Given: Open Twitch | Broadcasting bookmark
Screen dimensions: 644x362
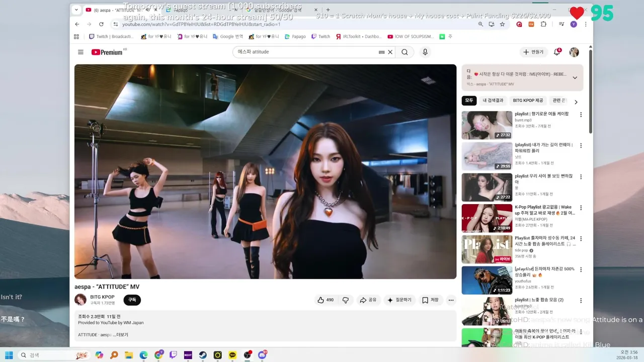Looking at the screenshot, I should 111,37.
